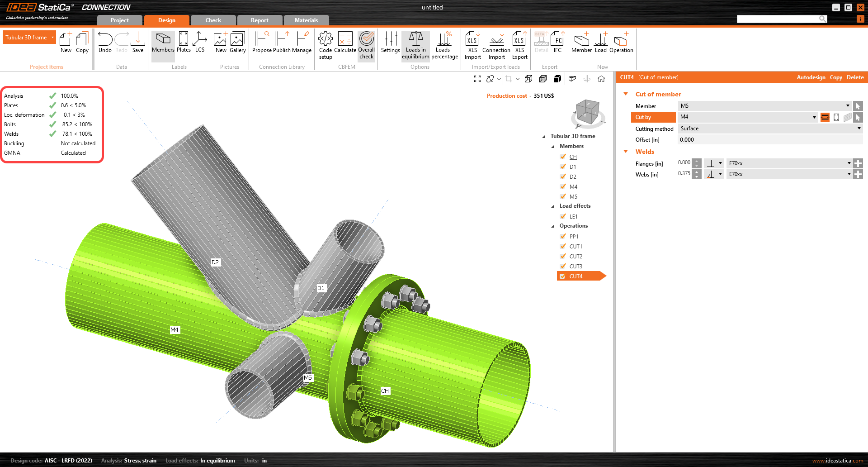Disable the CUT2 operation checkbox
This screenshot has height=467, width=868.
563,256
